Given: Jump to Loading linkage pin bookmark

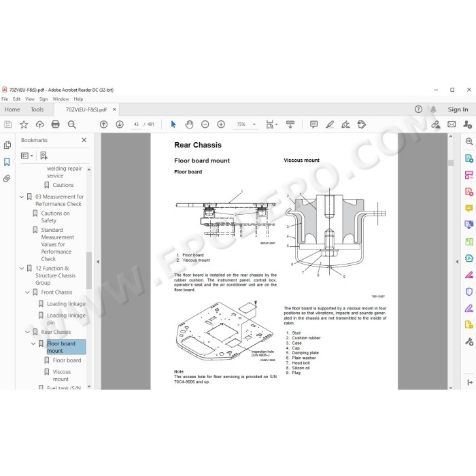Looking at the screenshot, I should click(66, 319).
